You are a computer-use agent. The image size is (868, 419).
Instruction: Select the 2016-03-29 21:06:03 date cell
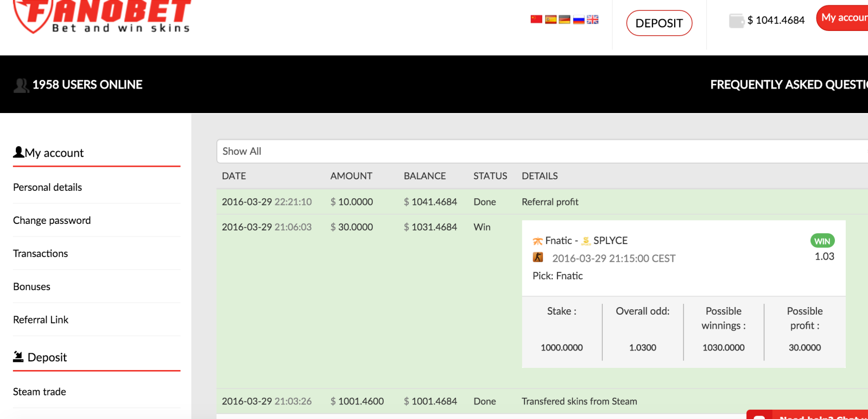click(267, 227)
